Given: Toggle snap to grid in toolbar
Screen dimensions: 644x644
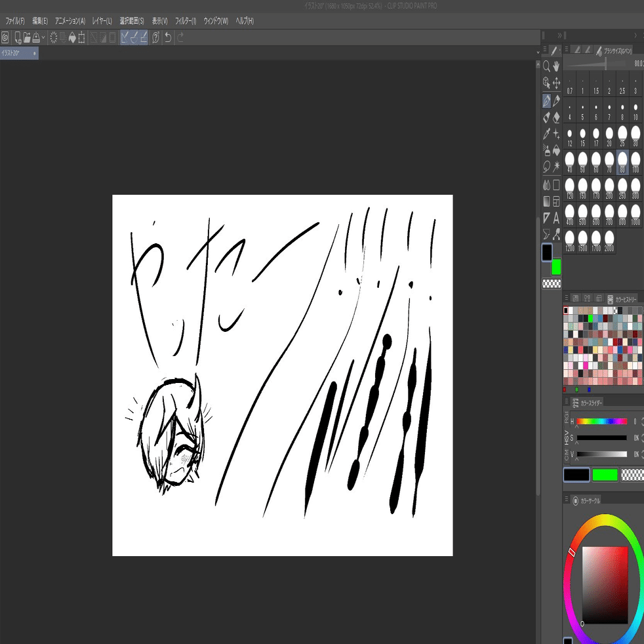Looking at the screenshot, I should coord(144,38).
